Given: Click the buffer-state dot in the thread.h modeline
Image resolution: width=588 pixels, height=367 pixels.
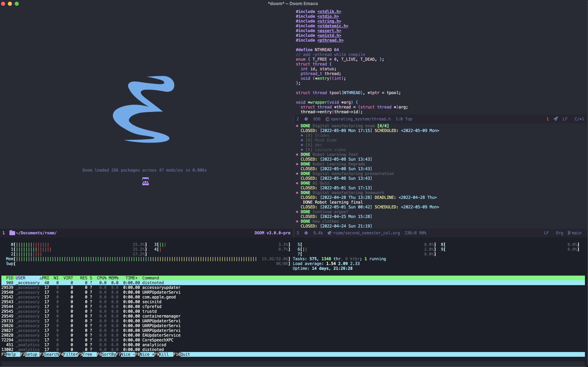Looking at the screenshot, I should click(x=306, y=119).
